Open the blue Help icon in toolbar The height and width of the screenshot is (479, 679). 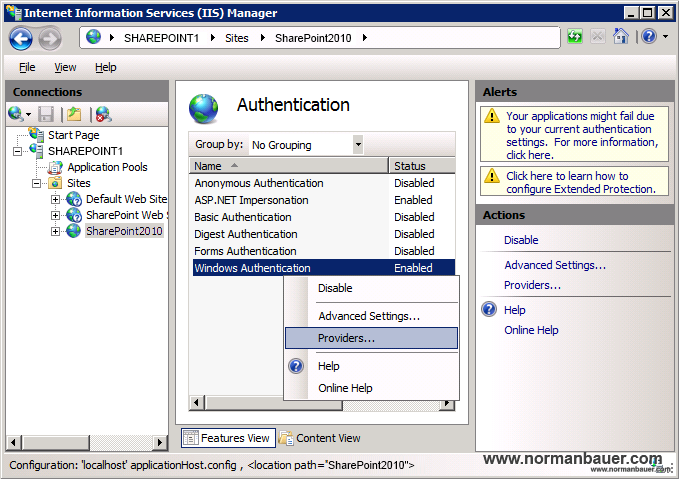[649, 36]
